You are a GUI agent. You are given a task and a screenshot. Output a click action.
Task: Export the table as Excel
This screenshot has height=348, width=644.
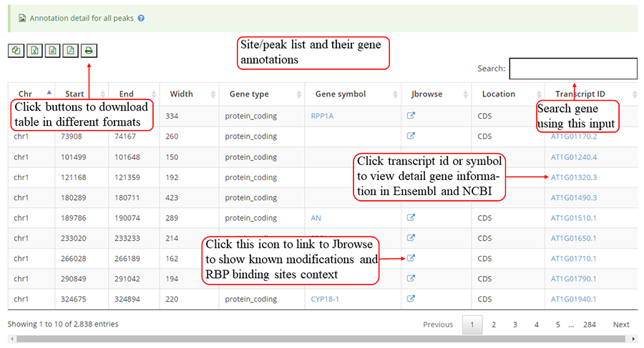(34, 50)
